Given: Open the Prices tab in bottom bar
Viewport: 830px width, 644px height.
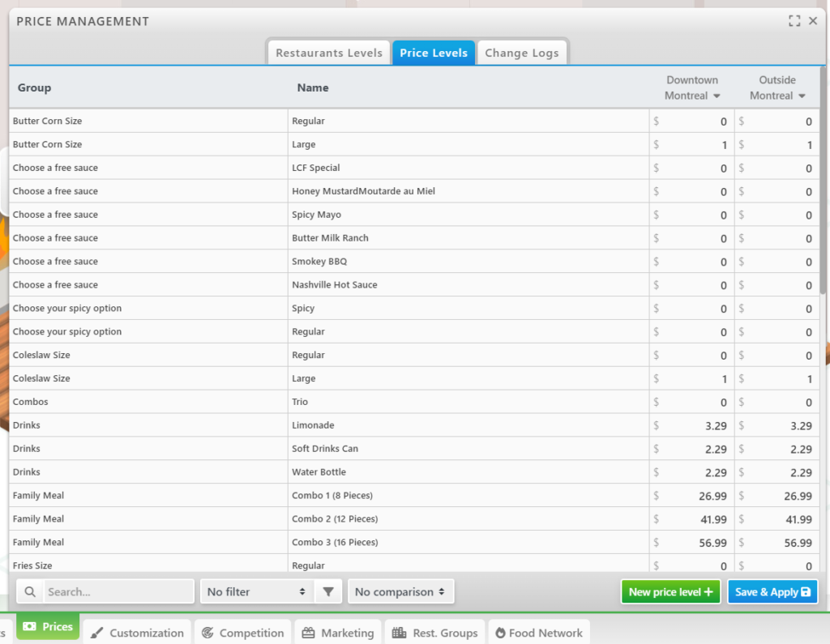Looking at the screenshot, I should point(48,627).
